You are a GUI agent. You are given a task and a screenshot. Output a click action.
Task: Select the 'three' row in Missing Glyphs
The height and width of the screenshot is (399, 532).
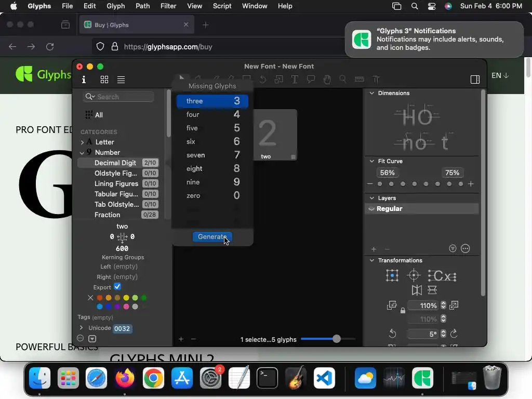click(212, 101)
